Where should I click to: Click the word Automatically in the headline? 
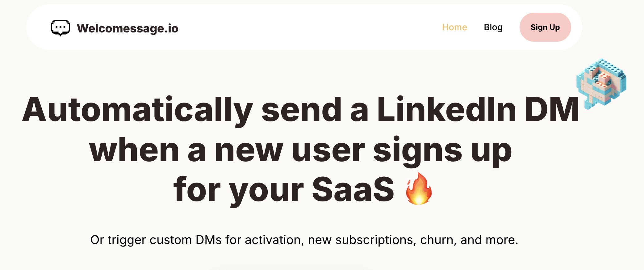click(x=138, y=110)
